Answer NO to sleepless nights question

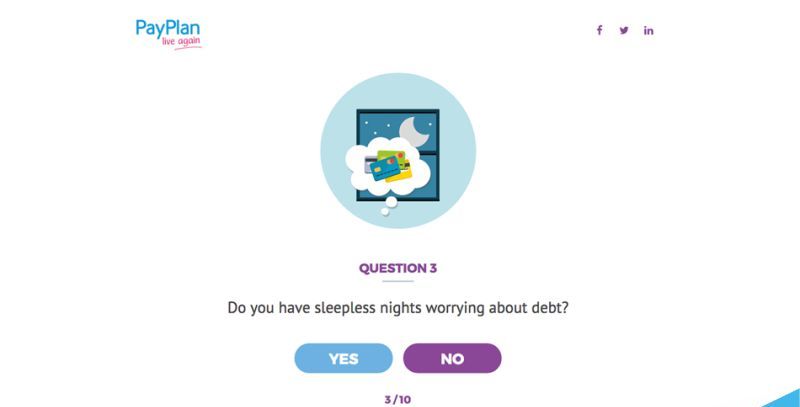click(x=452, y=358)
